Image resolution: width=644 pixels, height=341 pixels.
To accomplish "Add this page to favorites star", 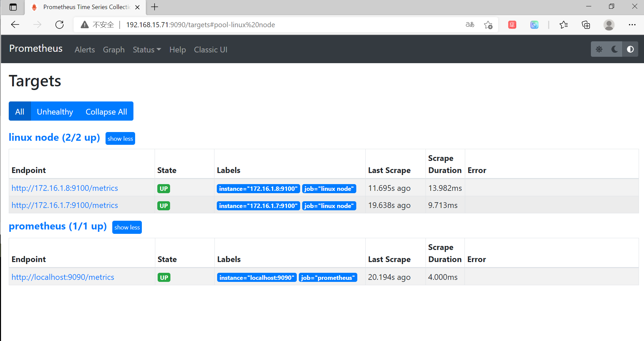I will [x=488, y=25].
